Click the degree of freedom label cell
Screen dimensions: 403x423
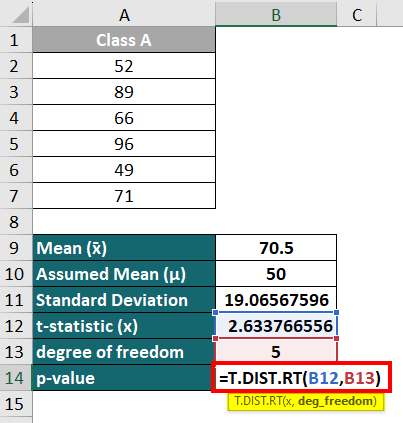124,352
